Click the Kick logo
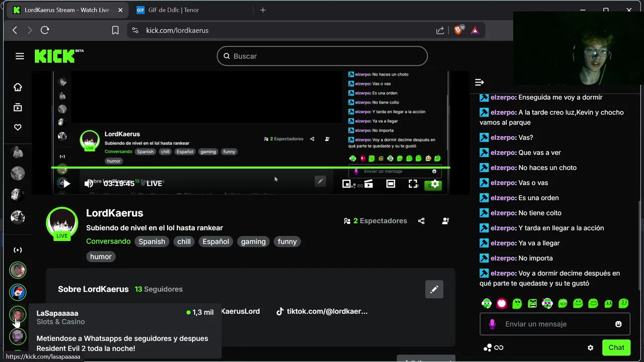This screenshot has width=644, height=362. [58, 56]
